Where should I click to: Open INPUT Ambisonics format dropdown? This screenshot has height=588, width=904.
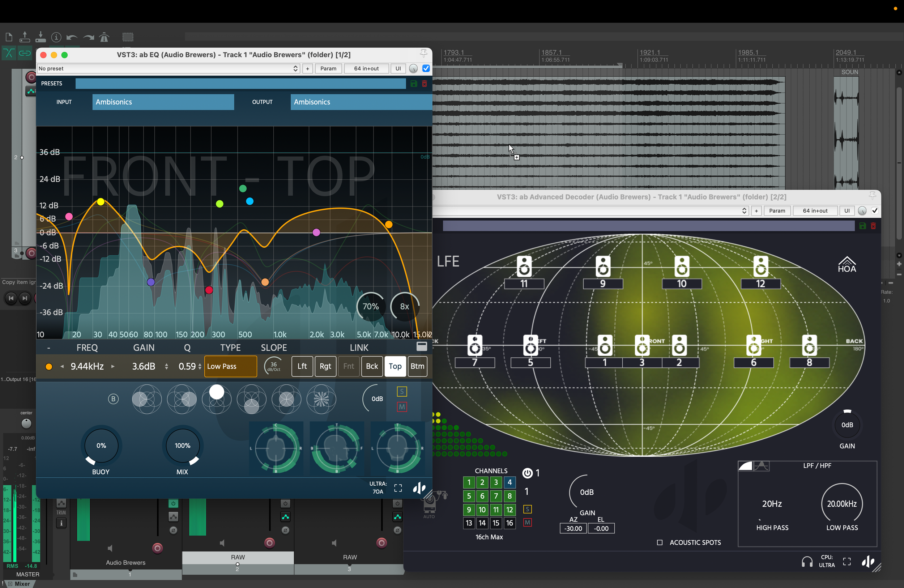point(163,102)
